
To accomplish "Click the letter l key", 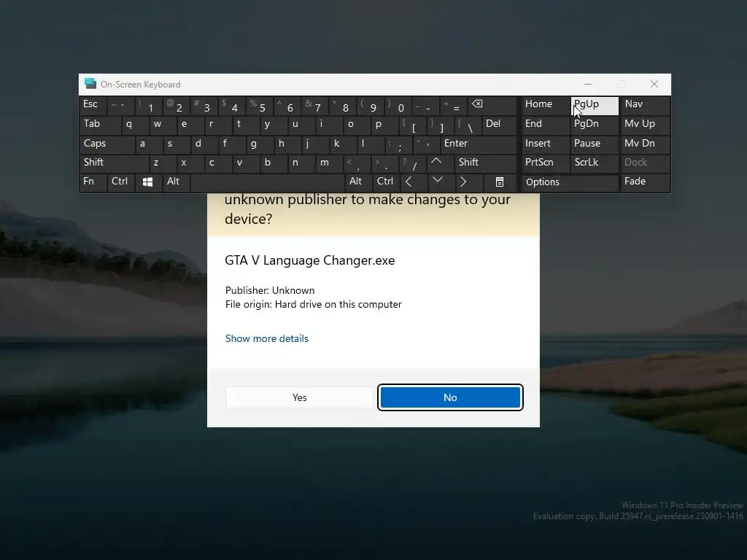I will 370,144.
